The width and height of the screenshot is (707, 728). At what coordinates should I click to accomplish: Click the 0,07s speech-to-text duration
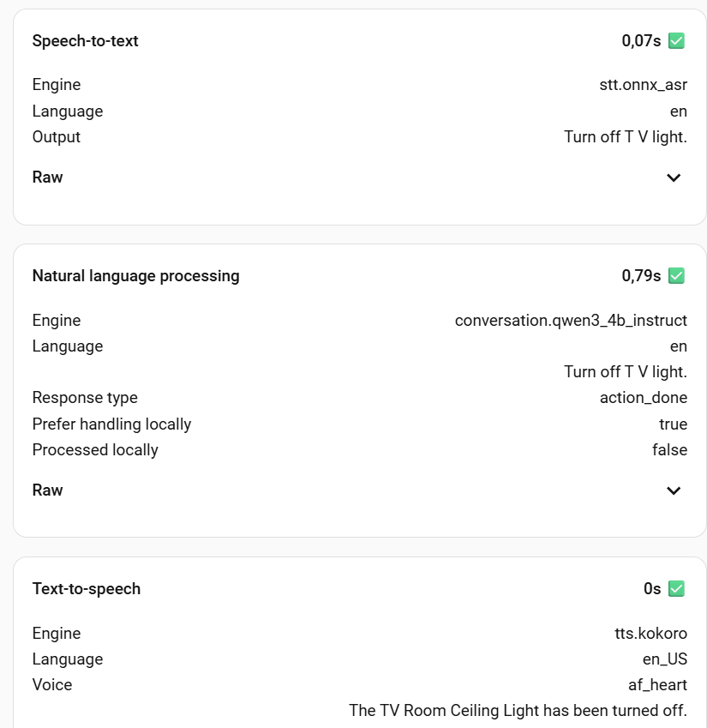(641, 40)
